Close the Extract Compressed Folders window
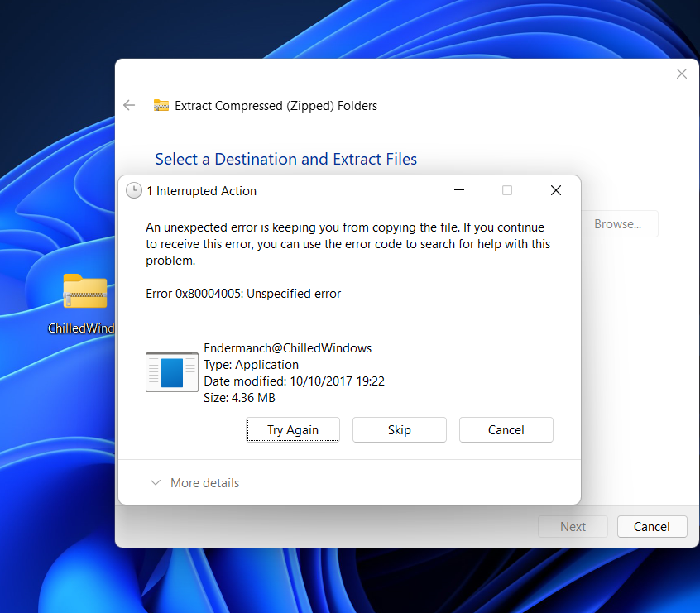This screenshot has width=700, height=613. click(x=681, y=74)
